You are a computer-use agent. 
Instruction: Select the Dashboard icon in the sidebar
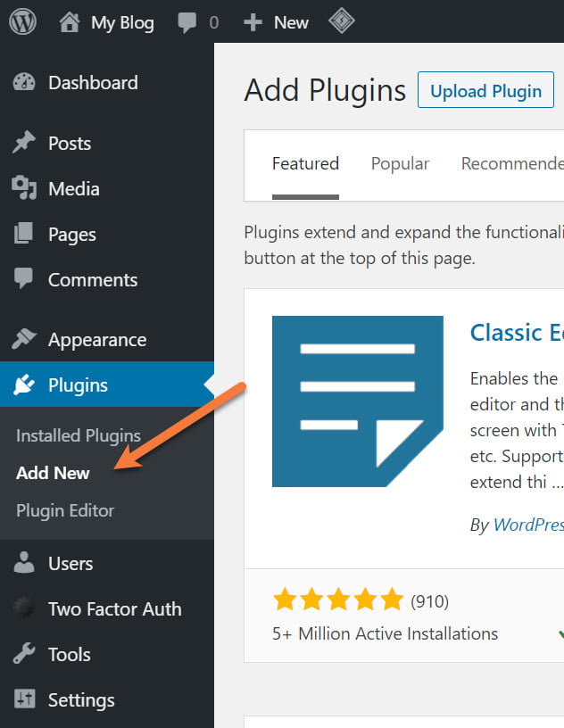point(25,82)
